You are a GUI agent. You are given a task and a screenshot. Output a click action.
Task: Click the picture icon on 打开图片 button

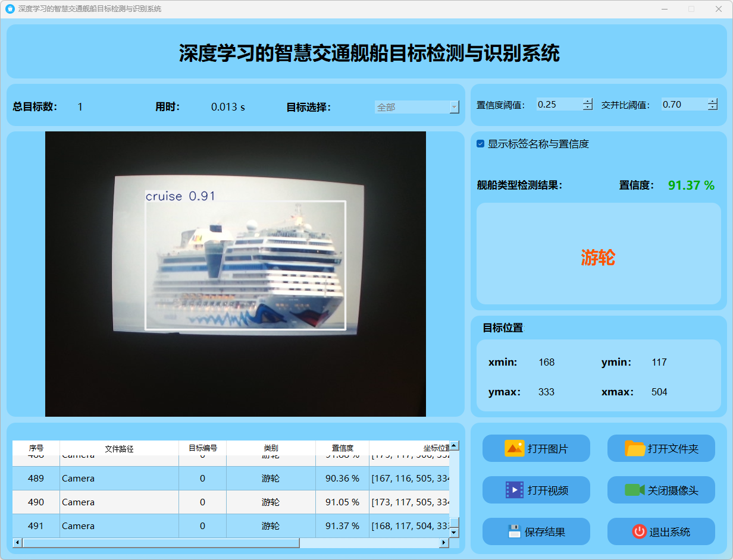[x=514, y=448]
